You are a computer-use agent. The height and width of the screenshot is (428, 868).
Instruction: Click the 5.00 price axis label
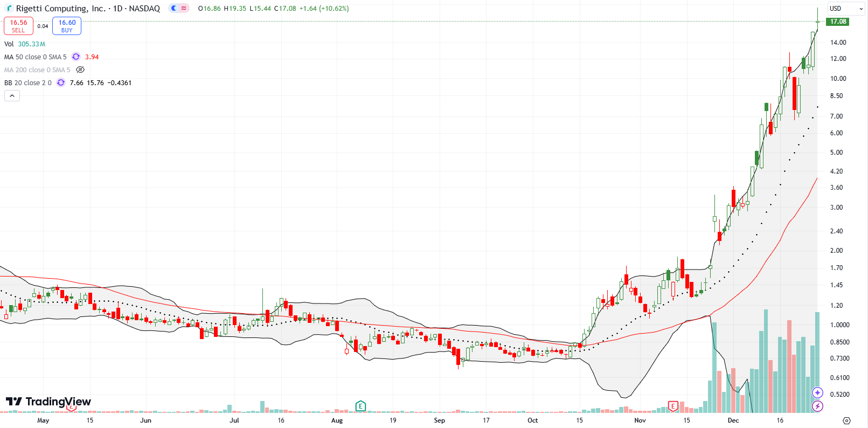[x=836, y=153]
